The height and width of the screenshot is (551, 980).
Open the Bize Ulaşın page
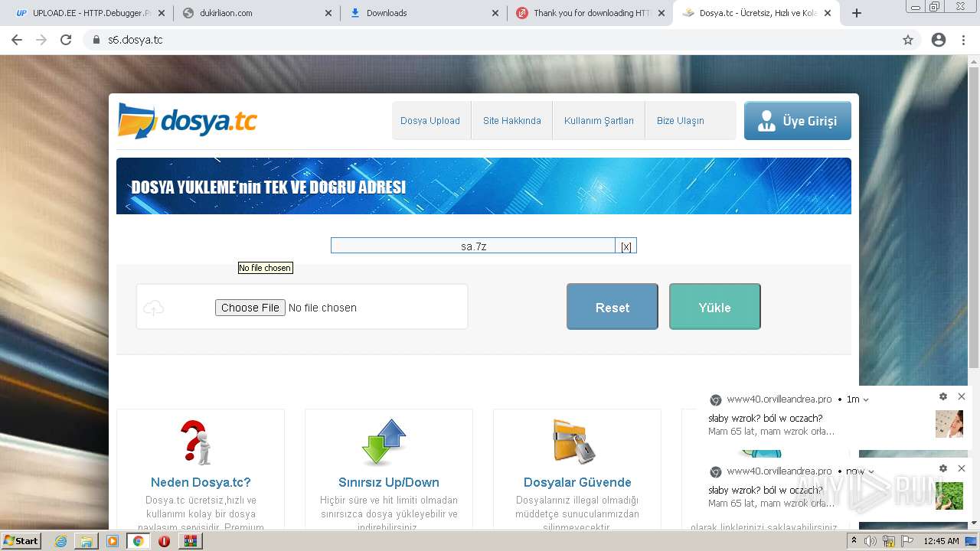point(680,121)
